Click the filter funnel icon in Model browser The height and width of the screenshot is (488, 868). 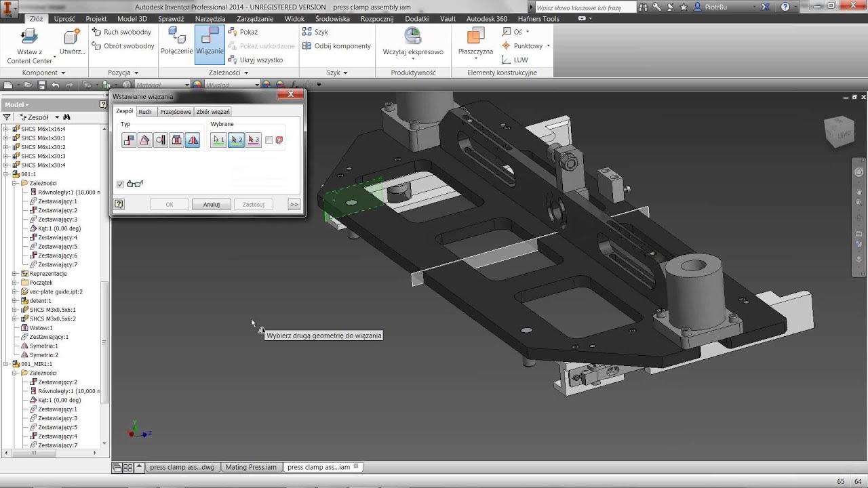click(x=7, y=117)
